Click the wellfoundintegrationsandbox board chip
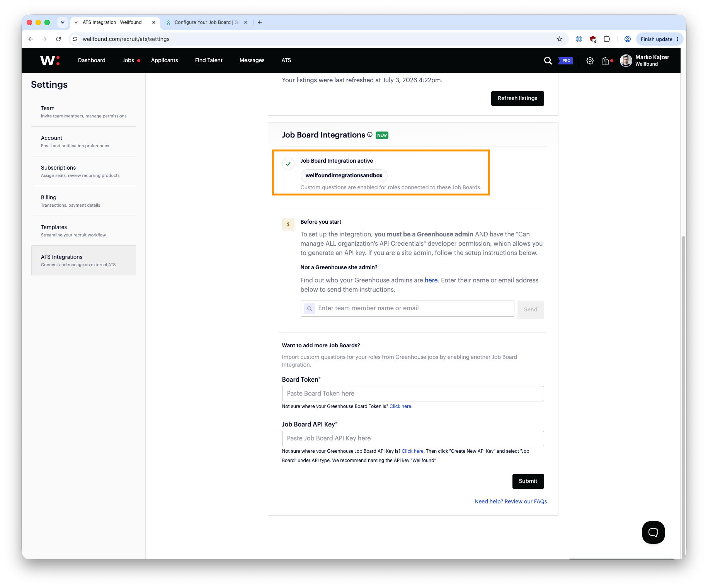Viewport: 708px width, 588px height. click(x=344, y=175)
